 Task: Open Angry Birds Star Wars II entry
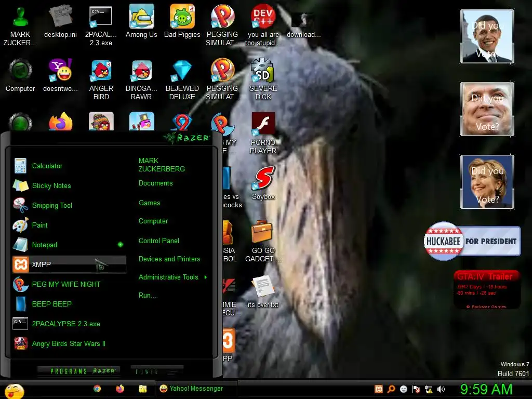click(x=69, y=343)
